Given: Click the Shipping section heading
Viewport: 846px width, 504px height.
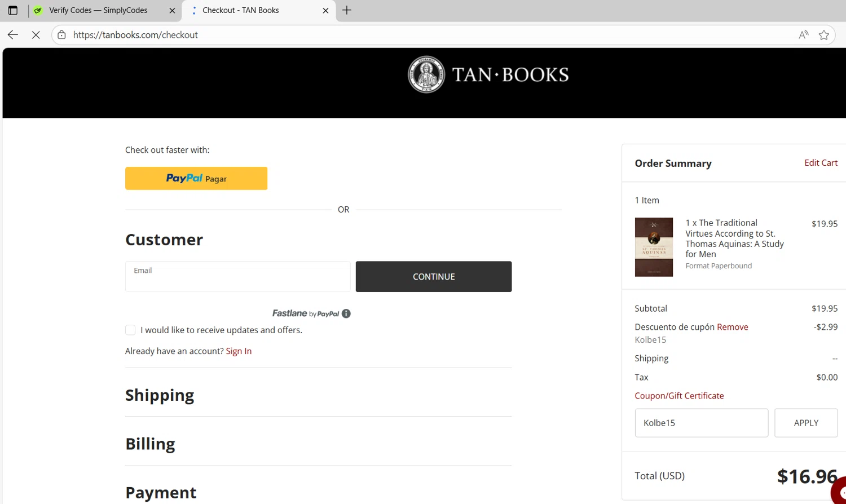Looking at the screenshot, I should 160,395.
